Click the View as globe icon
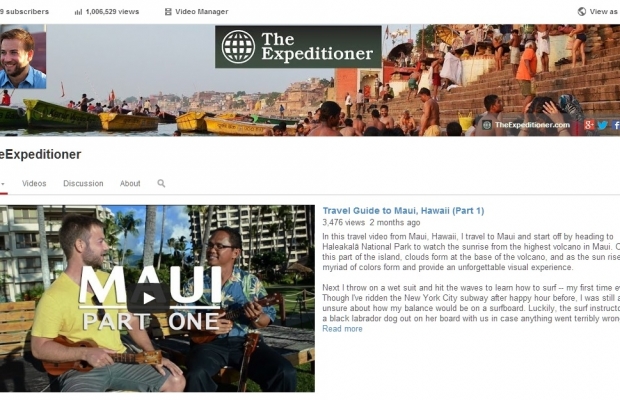Viewport: 620px width, 400px height. (x=582, y=12)
